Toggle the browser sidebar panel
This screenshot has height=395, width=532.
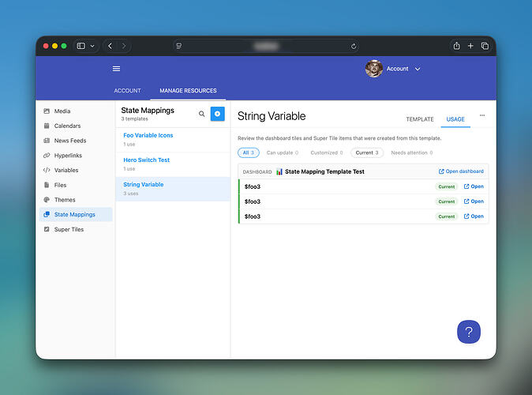click(x=81, y=46)
